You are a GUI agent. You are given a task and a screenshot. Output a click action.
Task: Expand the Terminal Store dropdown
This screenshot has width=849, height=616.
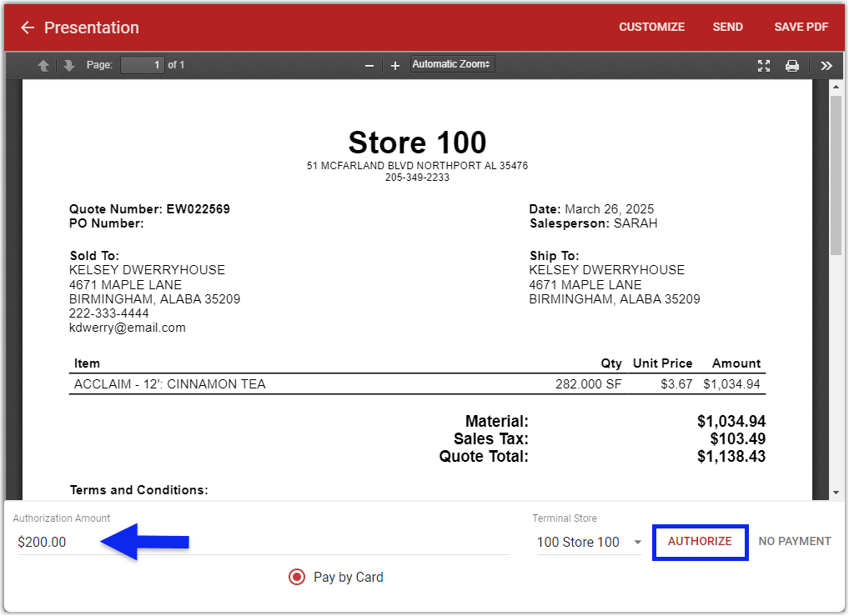tap(589, 542)
